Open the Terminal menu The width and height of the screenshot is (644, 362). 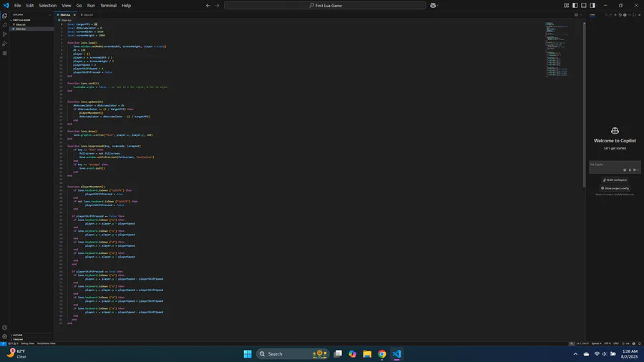[x=108, y=5]
